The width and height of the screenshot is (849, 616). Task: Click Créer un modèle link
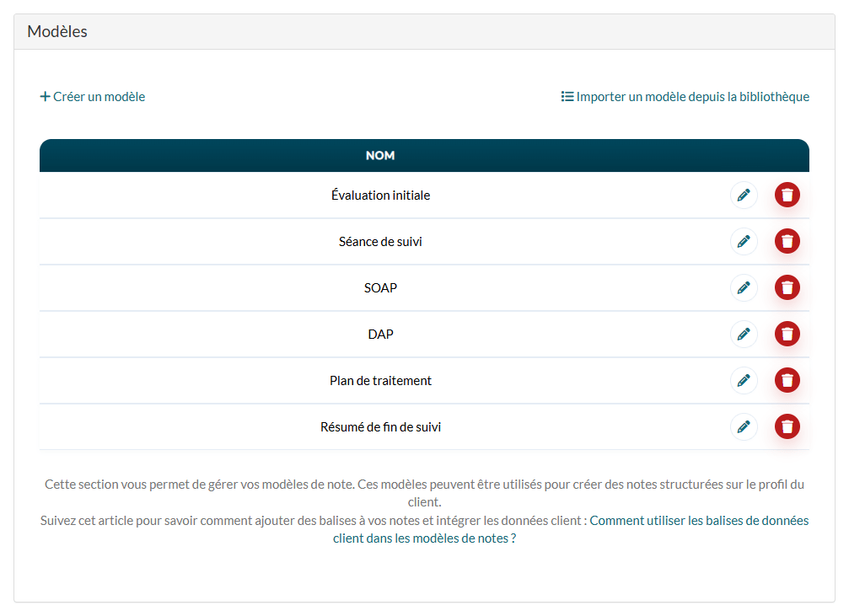[x=93, y=97]
